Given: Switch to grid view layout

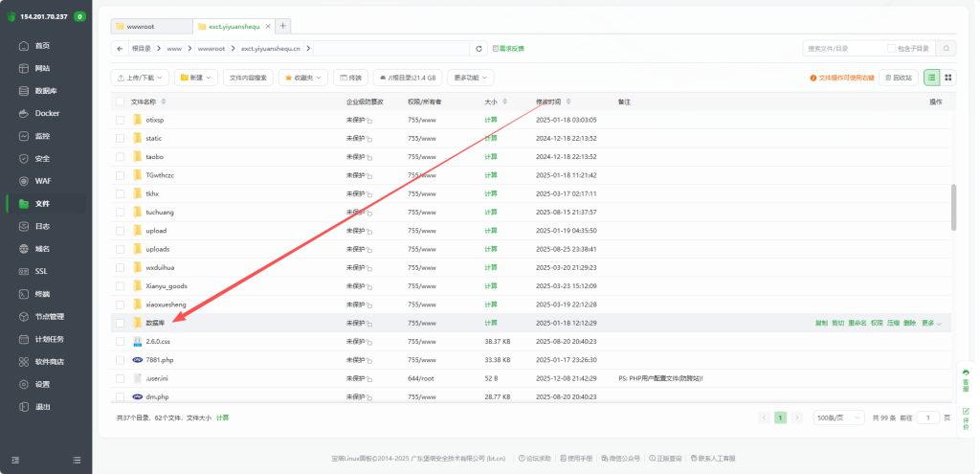Looking at the screenshot, I should pos(947,78).
